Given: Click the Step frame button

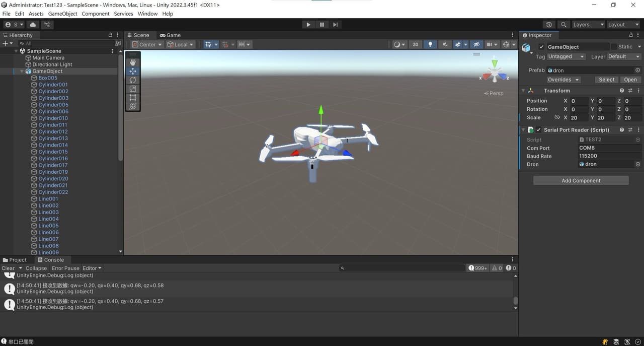Looking at the screenshot, I should click(x=335, y=25).
